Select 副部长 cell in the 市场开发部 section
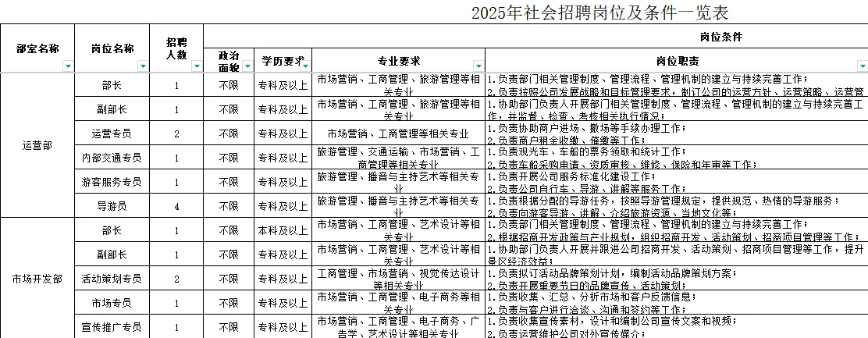 tap(112, 254)
